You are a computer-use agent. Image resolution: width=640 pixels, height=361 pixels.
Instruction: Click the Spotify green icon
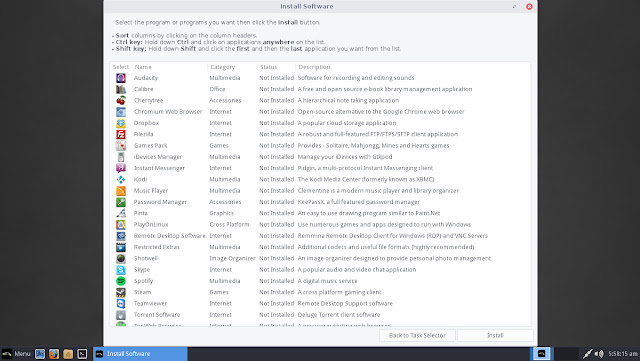(x=121, y=281)
